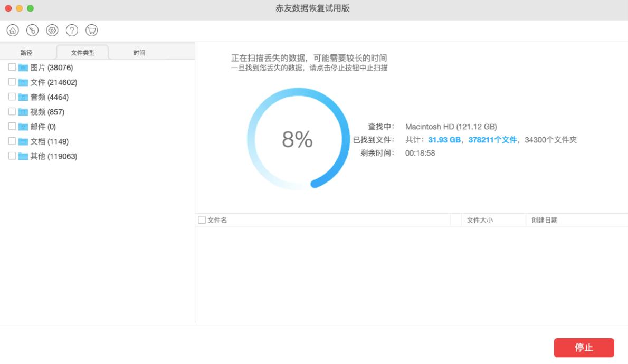Check the 邮件 (0) checkbox
The height and width of the screenshot is (364, 628).
pos(12,127)
